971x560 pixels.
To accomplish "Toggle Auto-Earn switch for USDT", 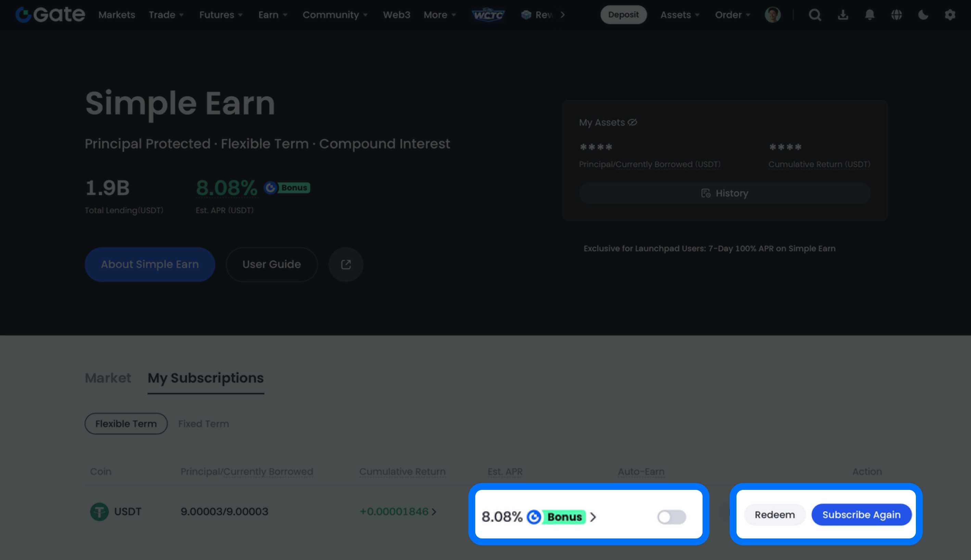I will (x=671, y=517).
